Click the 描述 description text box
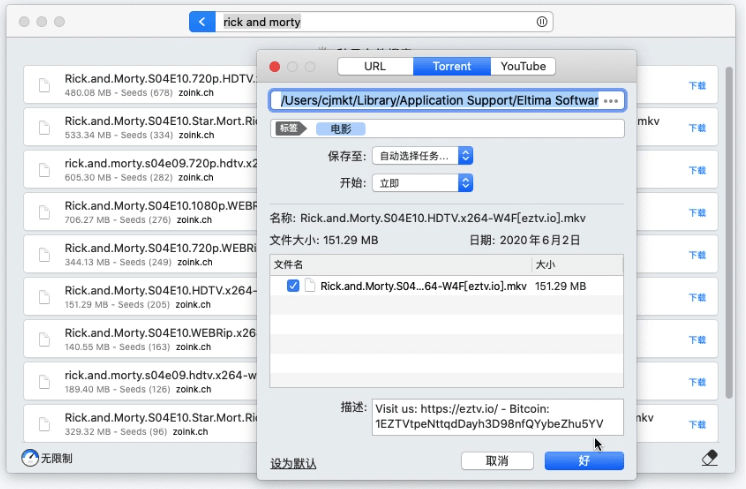 pyautogui.click(x=497, y=417)
